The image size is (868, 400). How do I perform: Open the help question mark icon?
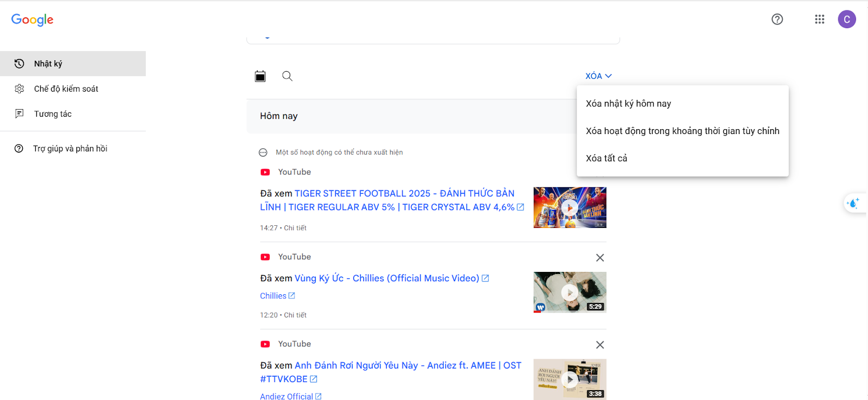[x=777, y=20]
